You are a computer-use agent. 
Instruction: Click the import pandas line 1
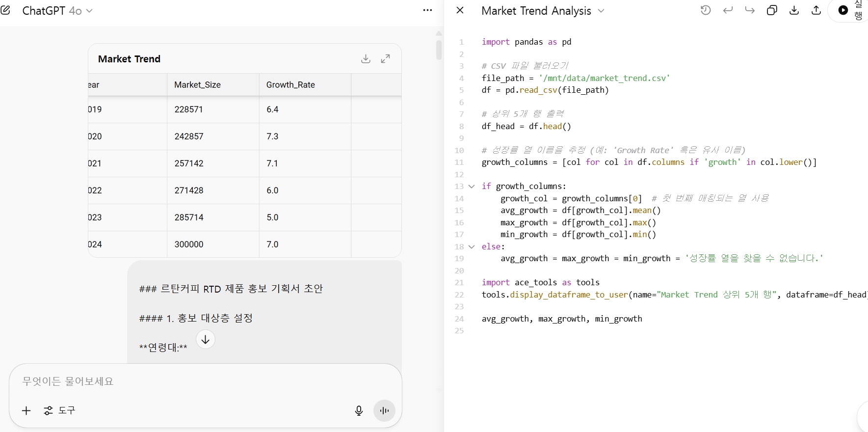click(x=526, y=42)
